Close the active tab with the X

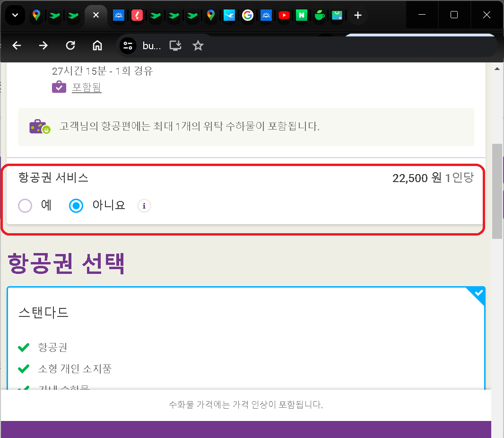tap(96, 15)
